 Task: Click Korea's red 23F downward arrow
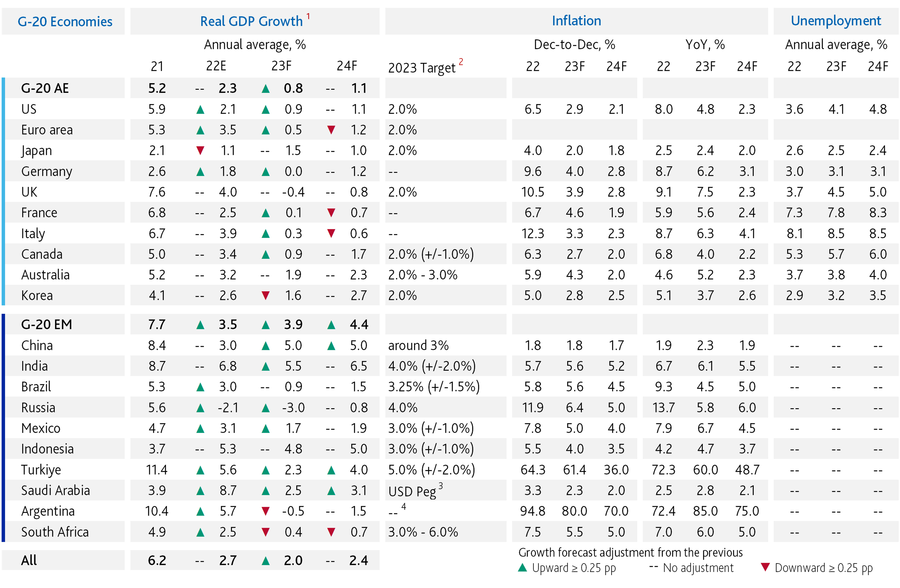[x=266, y=295]
